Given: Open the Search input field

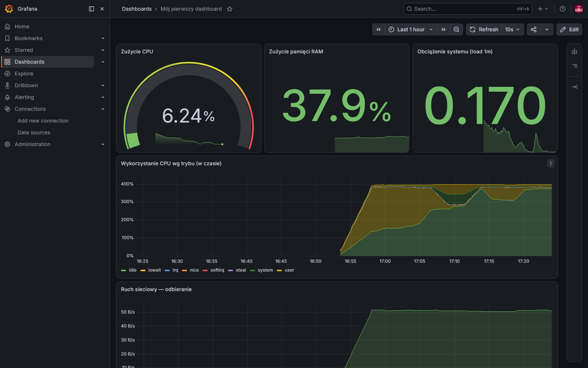Looking at the screenshot, I should [x=467, y=9].
